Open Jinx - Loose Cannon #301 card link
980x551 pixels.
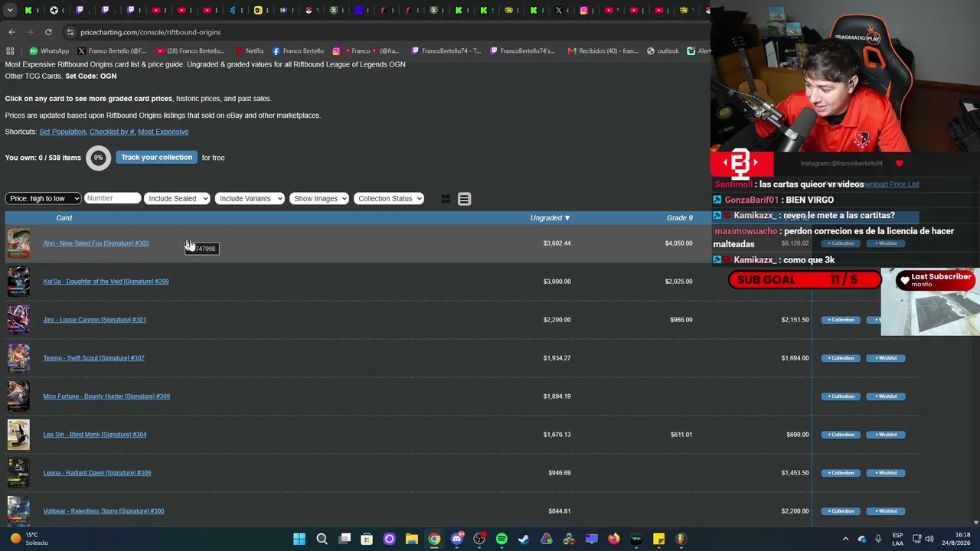(x=94, y=320)
